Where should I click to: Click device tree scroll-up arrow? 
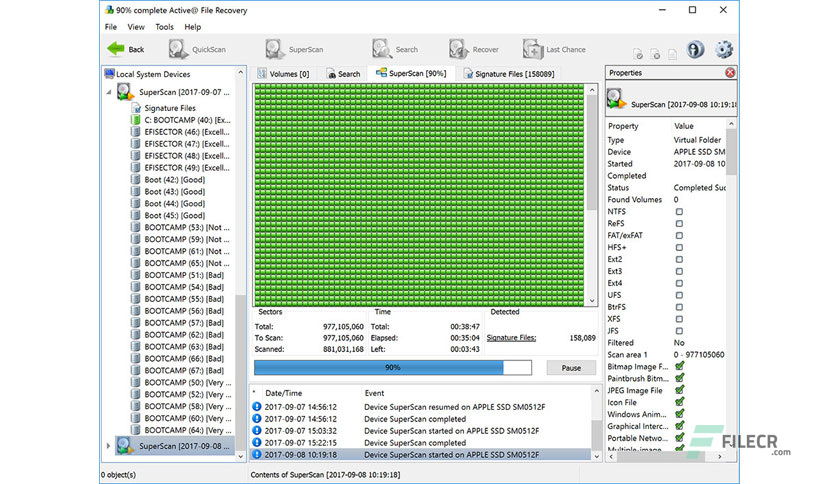tap(240, 72)
